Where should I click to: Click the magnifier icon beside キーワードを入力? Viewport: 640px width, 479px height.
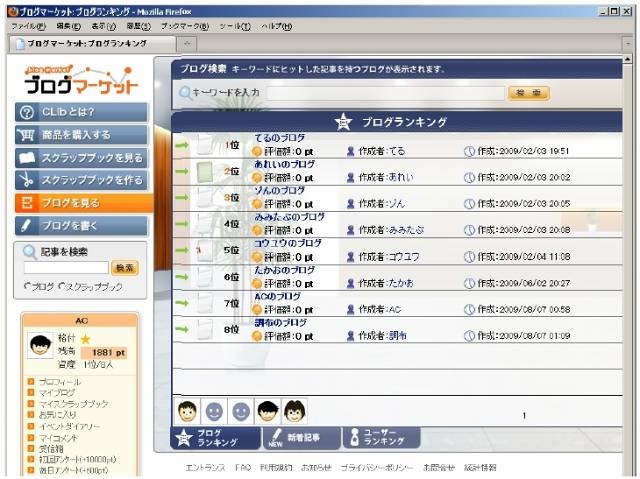point(185,93)
